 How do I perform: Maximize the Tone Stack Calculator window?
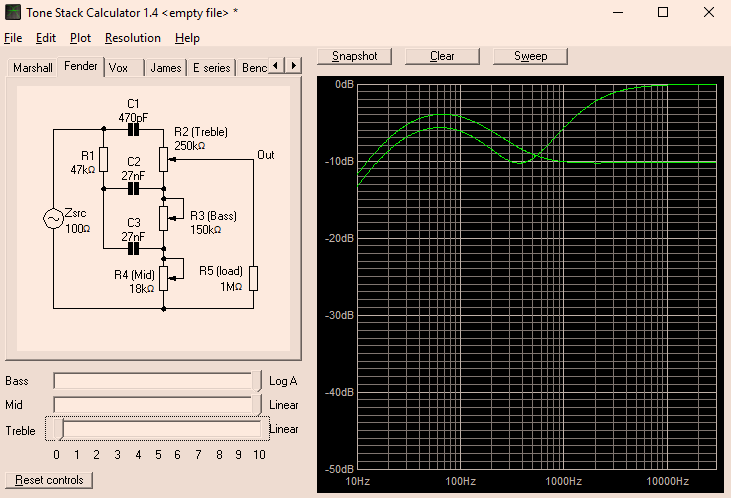click(x=663, y=13)
